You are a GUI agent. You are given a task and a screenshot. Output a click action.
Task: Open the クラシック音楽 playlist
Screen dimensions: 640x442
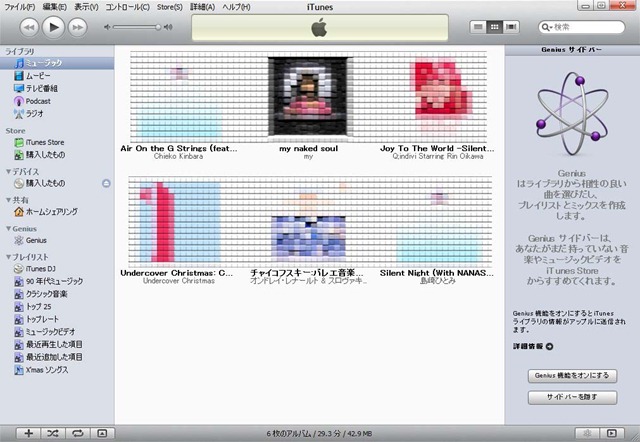coord(57,294)
